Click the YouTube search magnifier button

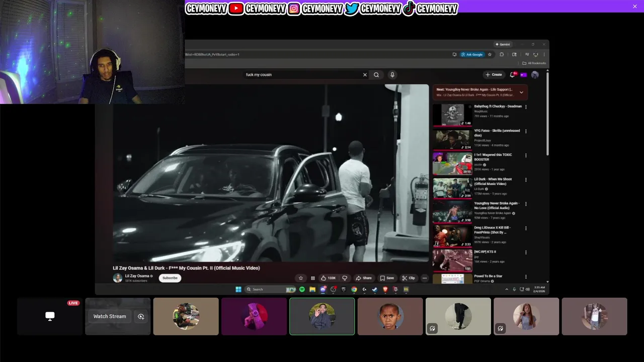coord(376,75)
